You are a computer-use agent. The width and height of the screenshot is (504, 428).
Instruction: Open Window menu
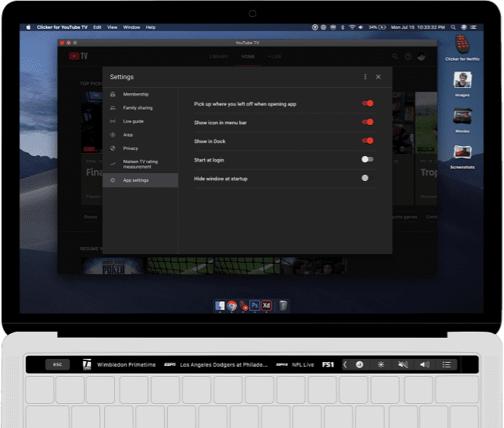pyautogui.click(x=131, y=27)
